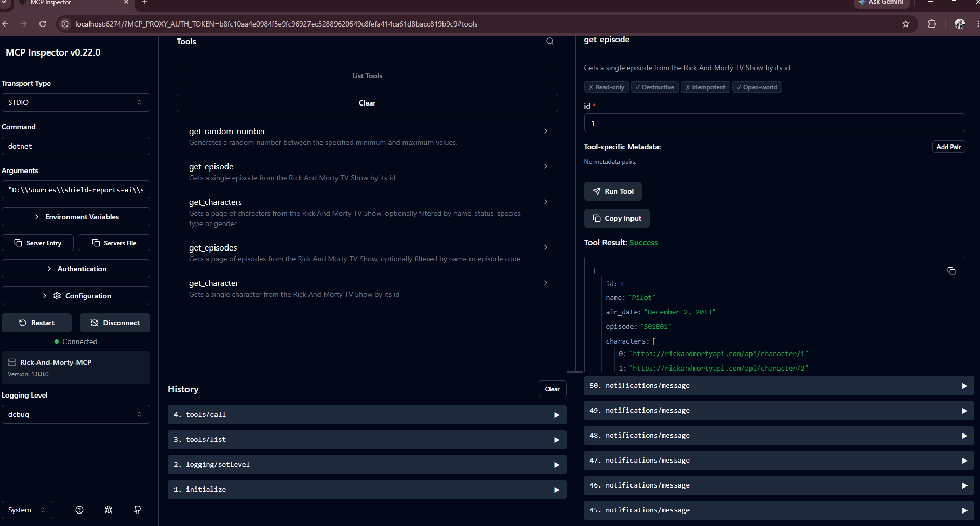Click the Rick-And-Morty-MCP server name
Image resolution: width=980 pixels, height=526 pixels.
[56, 362]
